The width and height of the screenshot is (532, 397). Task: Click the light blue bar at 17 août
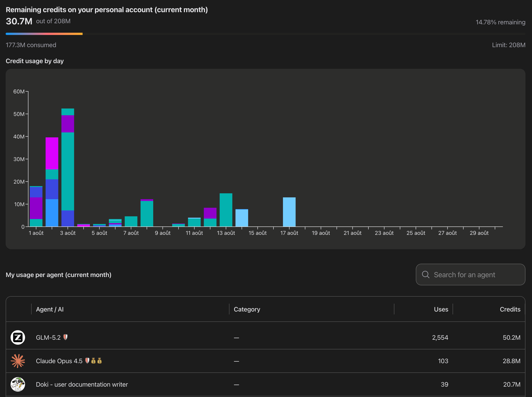click(x=289, y=212)
